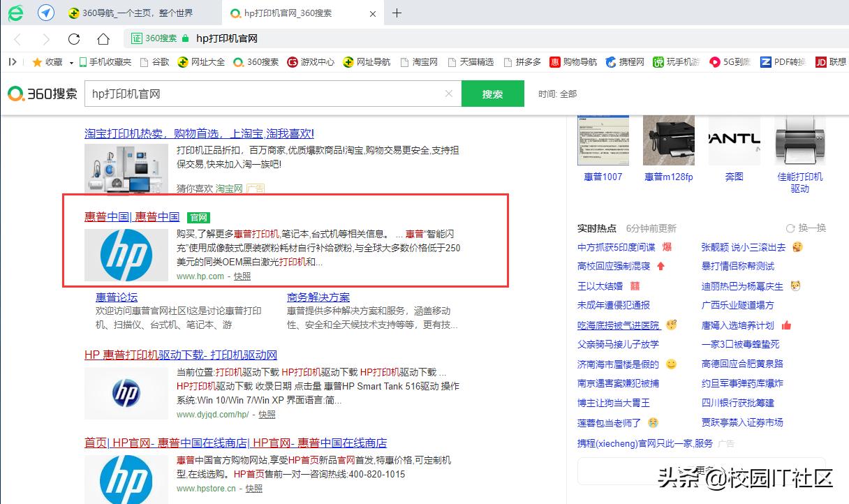This screenshot has width=849, height=504.
Task: Open the 联想 JD bookmark icon
Action: click(x=820, y=61)
